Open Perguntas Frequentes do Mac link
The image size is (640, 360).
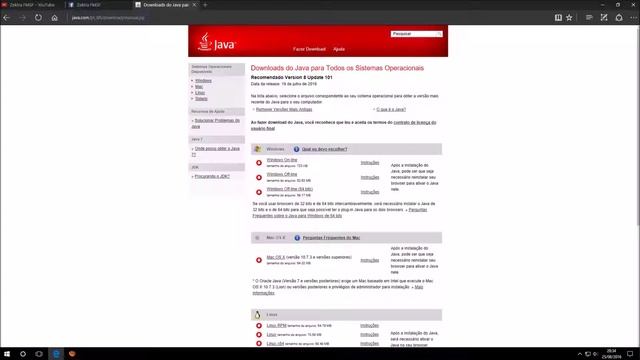(331, 238)
